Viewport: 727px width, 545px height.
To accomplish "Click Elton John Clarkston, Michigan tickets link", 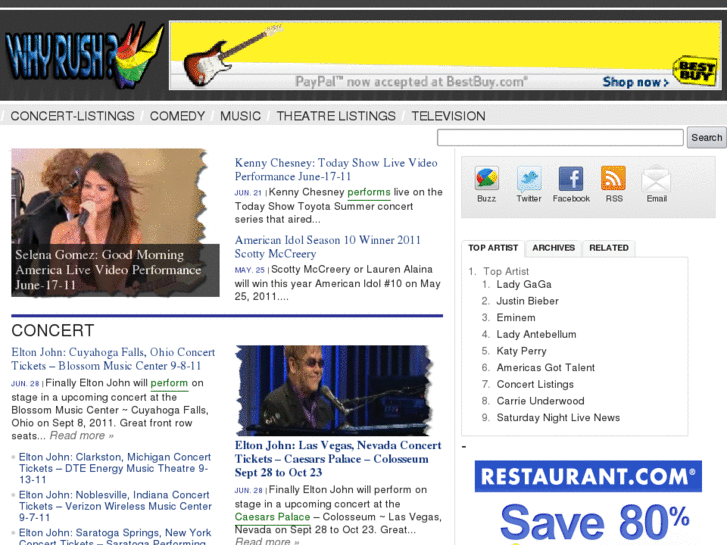I will [115, 468].
